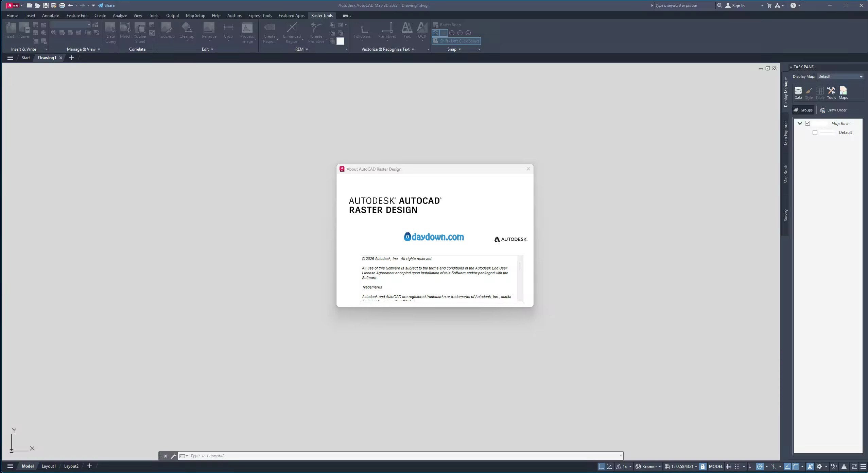Screen dimensions: 868x473
Task: Check the Default layer checkbox
Action: (x=815, y=133)
